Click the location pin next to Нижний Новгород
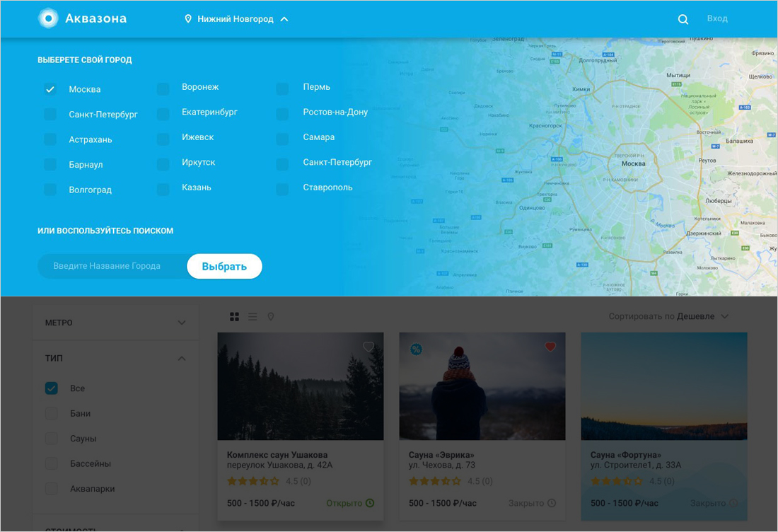Image resolution: width=778 pixels, height=532 pixels. pos(188,19)
